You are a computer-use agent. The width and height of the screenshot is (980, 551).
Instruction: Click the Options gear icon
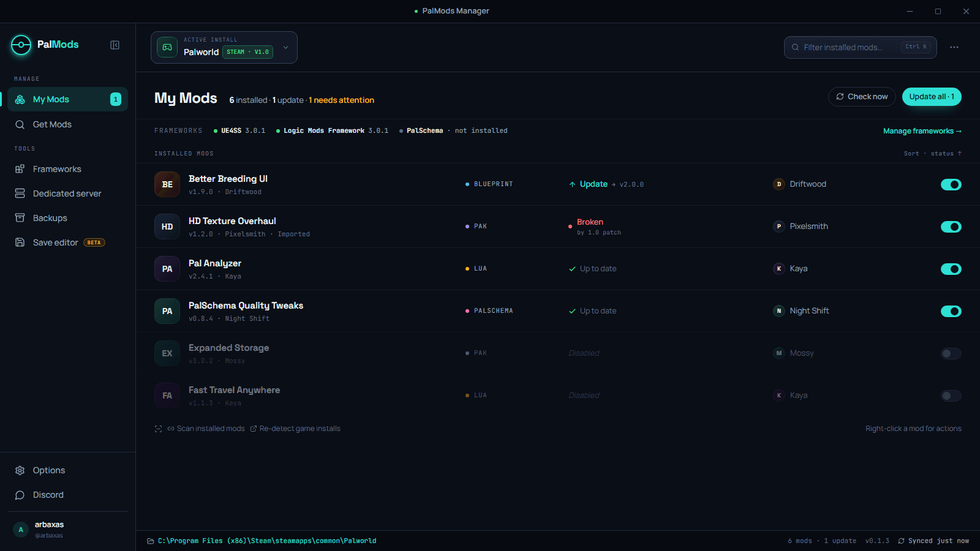point(20,470)
